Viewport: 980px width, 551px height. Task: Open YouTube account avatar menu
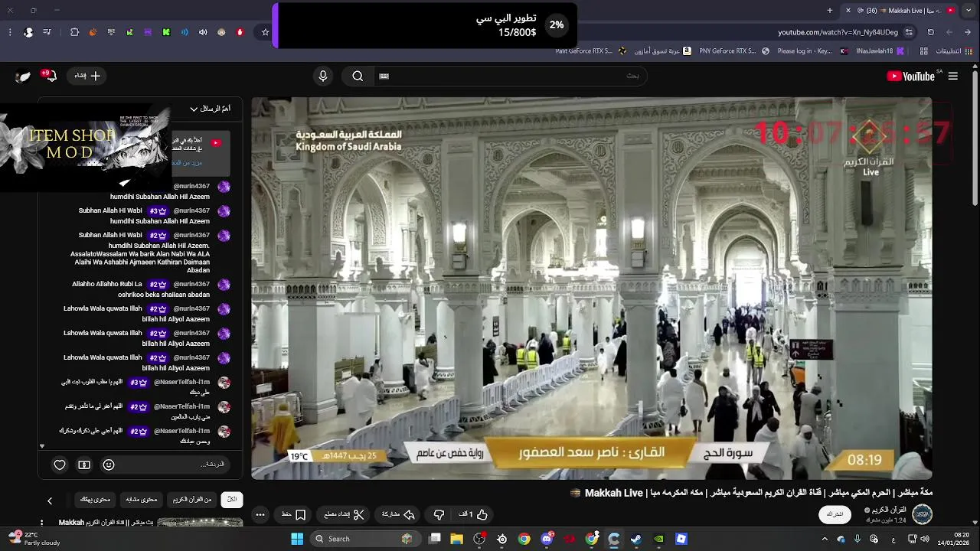(23, 76)
